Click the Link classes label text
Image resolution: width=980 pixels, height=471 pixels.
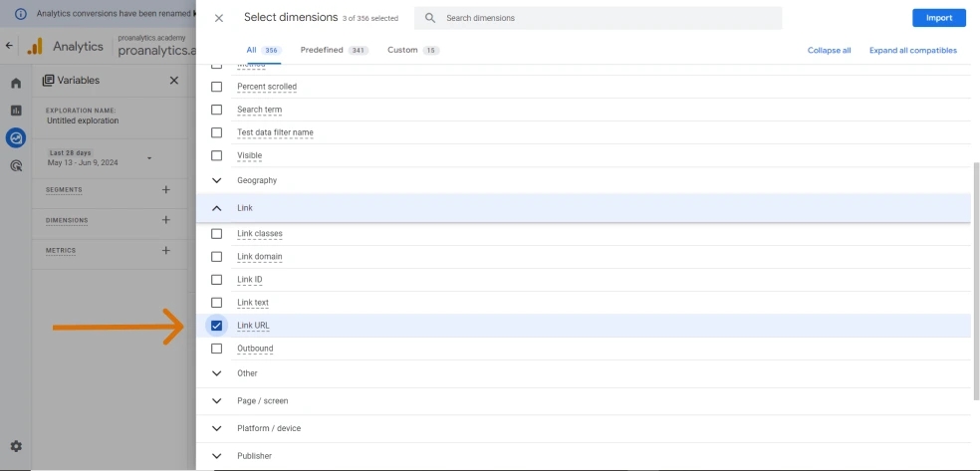pyautogui.click(x=259, y=234)
